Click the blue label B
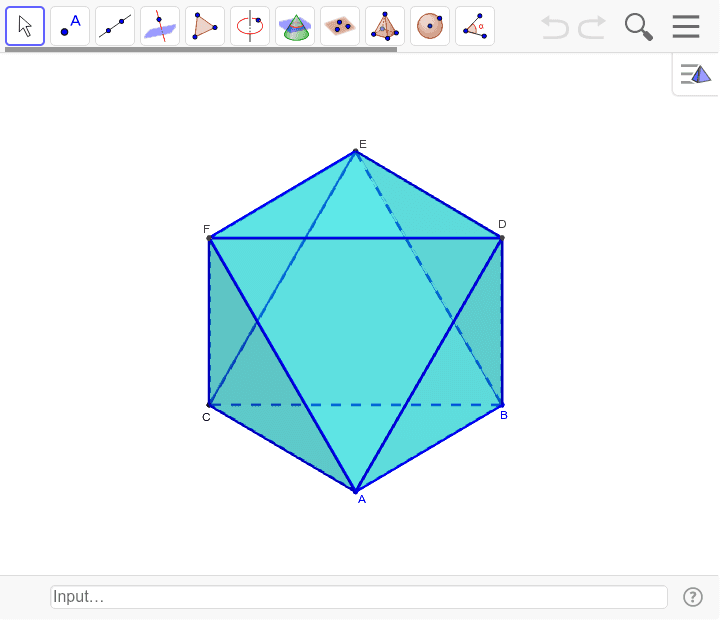Screen dimensions: 720x620 click(x=504, y=415)
